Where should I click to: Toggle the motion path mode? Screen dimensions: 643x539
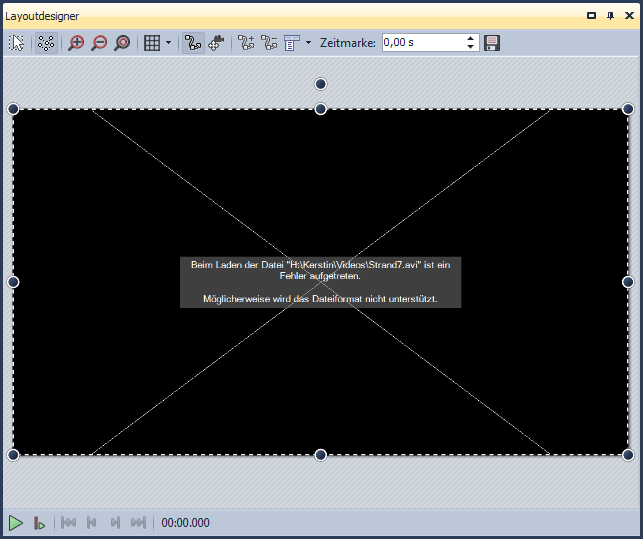pos(194,43)
